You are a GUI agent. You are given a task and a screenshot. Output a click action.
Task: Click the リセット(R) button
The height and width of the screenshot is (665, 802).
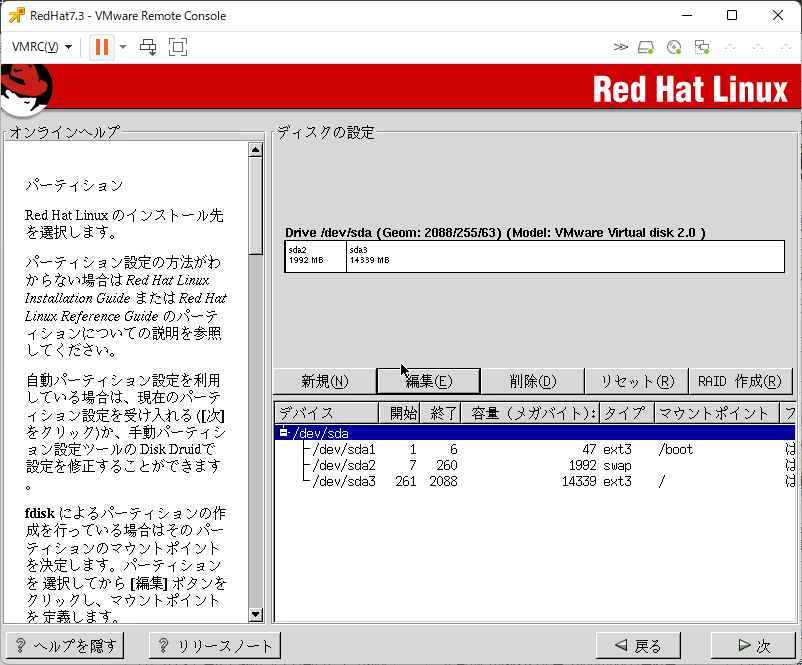pyautogui.click(x=637, y=381)
